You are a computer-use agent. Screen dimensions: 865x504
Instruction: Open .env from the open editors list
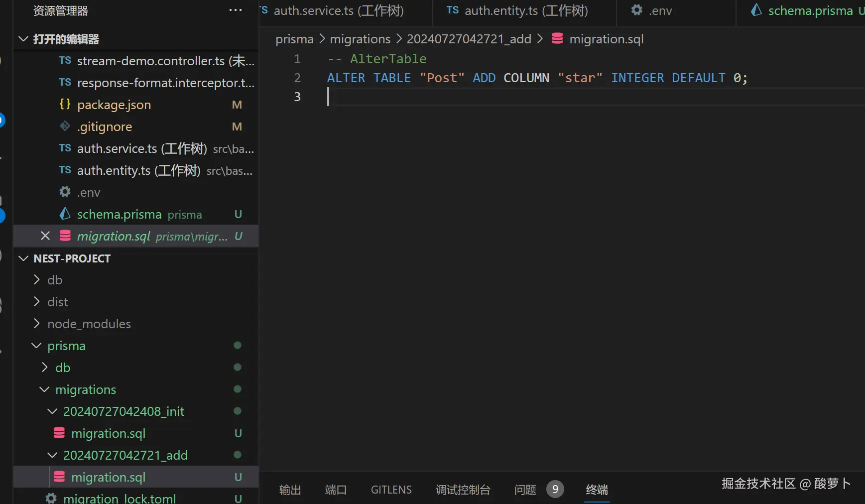click(136, 192)
